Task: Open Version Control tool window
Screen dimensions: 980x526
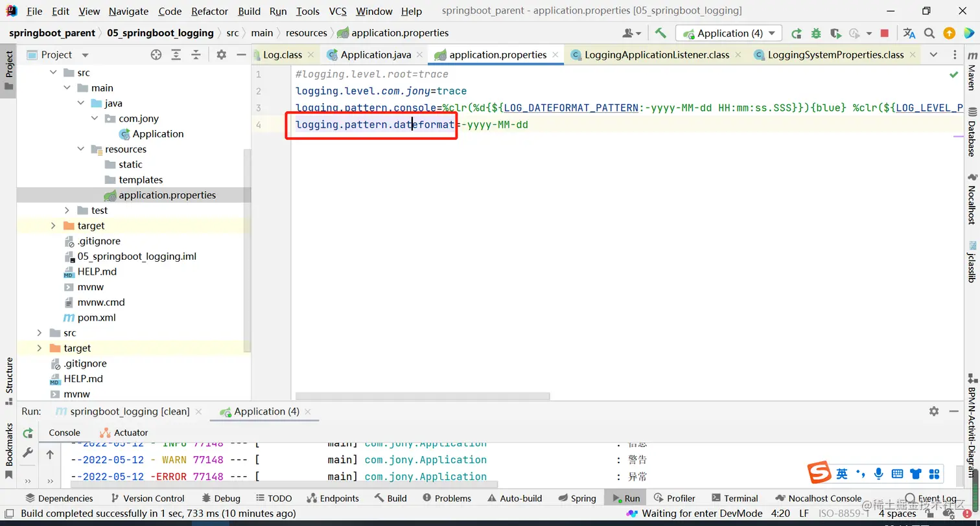Action: point(148,498)
